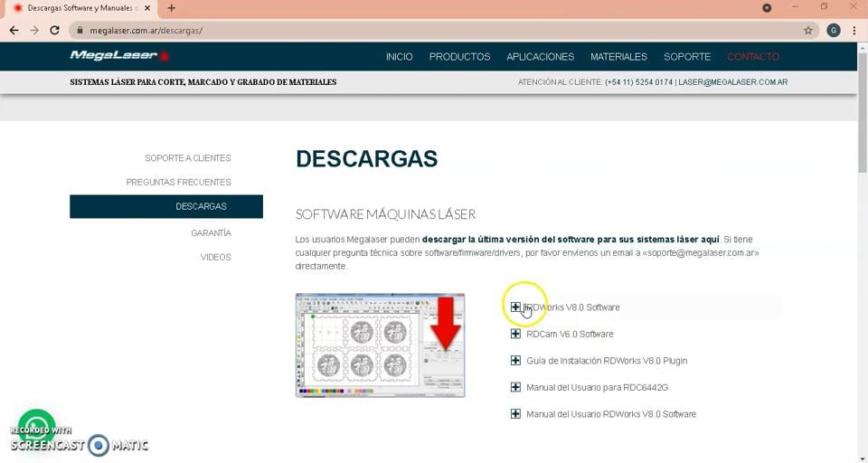The image size is (868, 463).
Task: Expand RDCam V6.0 Software plus icon
Action: click(515, 334)
